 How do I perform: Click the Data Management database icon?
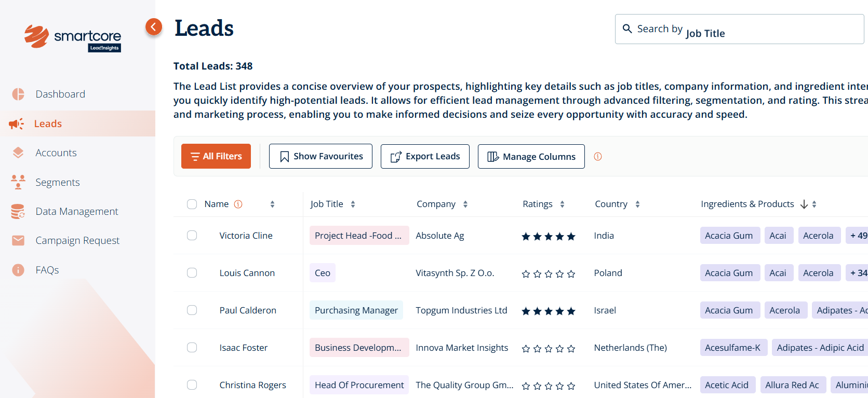point(18,211)
